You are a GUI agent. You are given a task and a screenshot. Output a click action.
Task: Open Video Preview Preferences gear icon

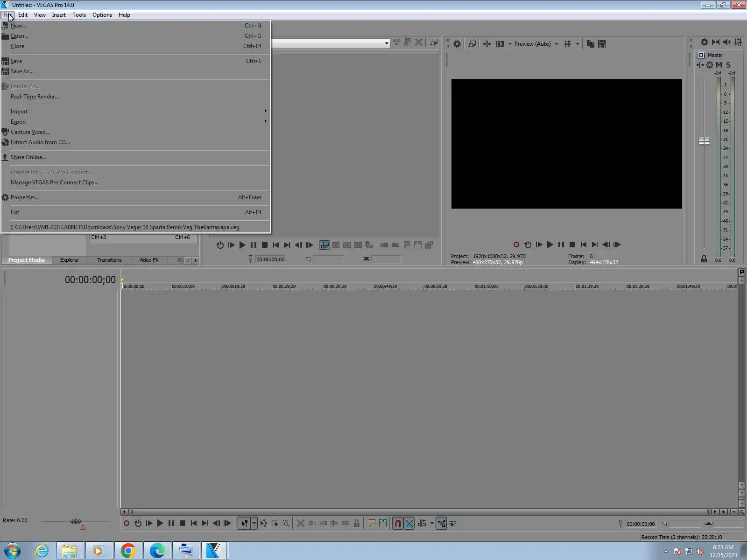[457, 44]
